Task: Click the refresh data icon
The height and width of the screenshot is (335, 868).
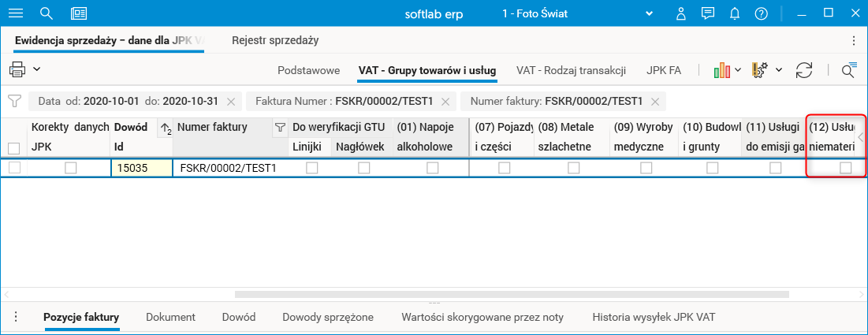Action: [x=804, y=70]
